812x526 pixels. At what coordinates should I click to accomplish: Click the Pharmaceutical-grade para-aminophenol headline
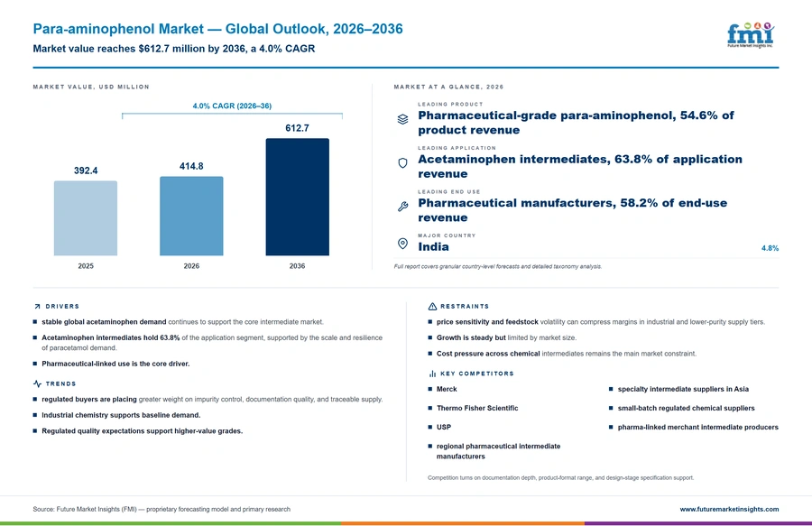point(576,123)
